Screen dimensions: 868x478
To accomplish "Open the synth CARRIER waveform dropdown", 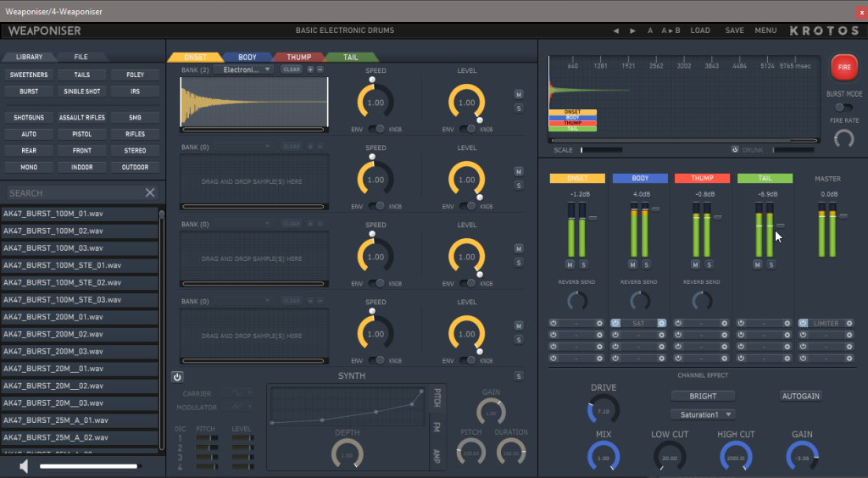I will [x=242, y=393].
